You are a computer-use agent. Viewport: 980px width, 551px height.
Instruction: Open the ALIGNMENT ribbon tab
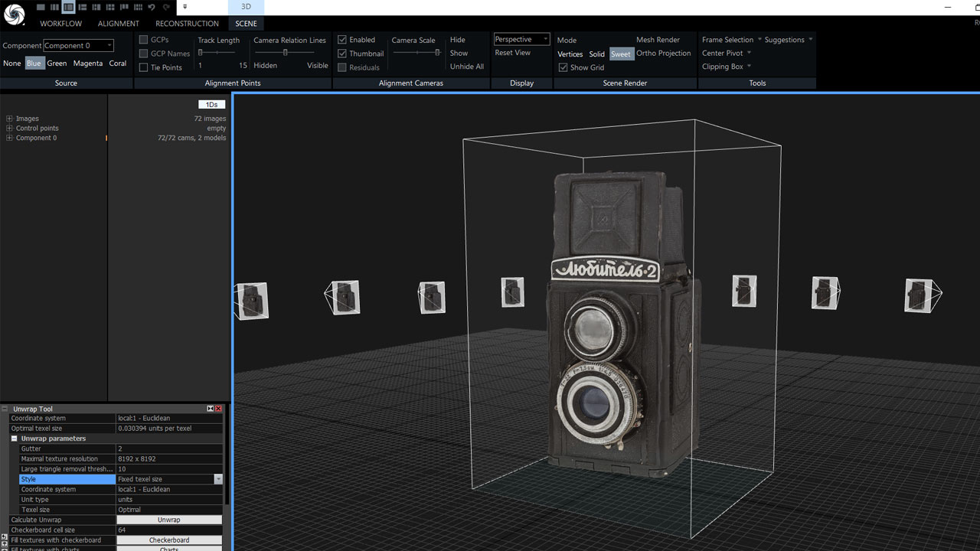coord(119,24)
